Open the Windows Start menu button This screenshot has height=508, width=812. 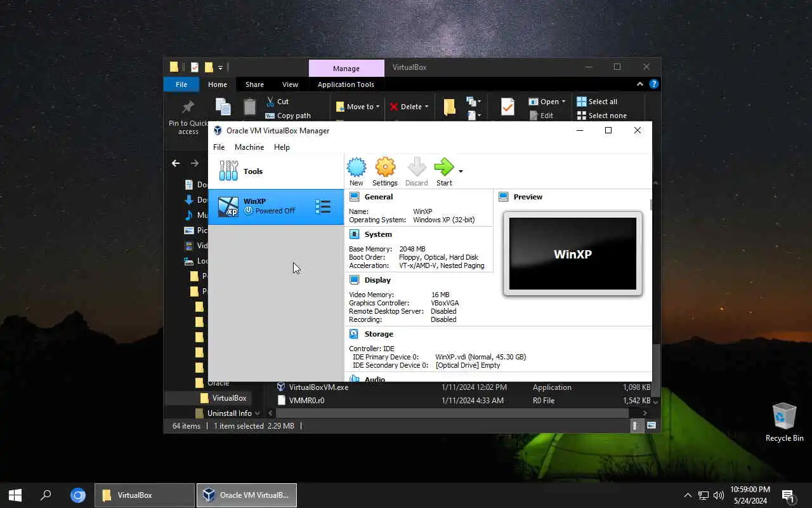15,495
